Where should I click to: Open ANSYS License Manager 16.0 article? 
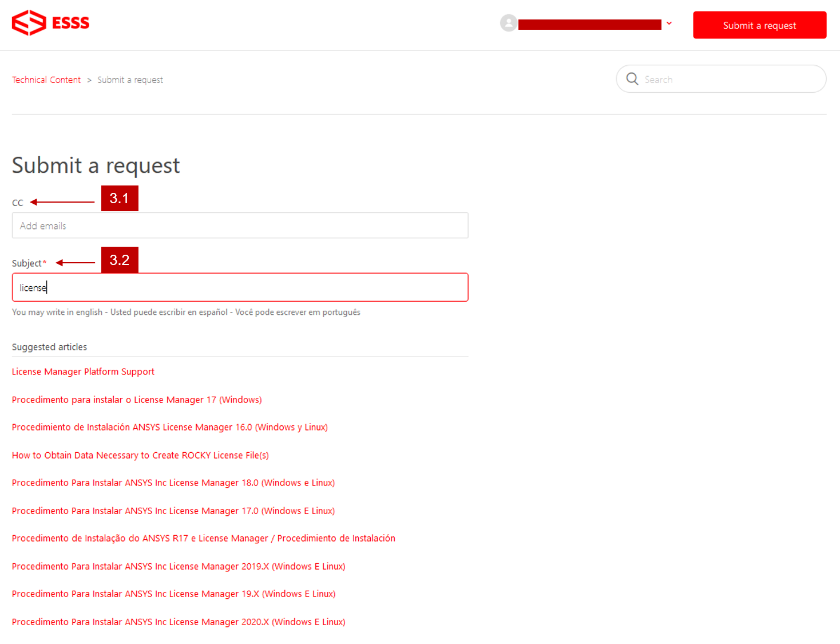click(170, 427)
